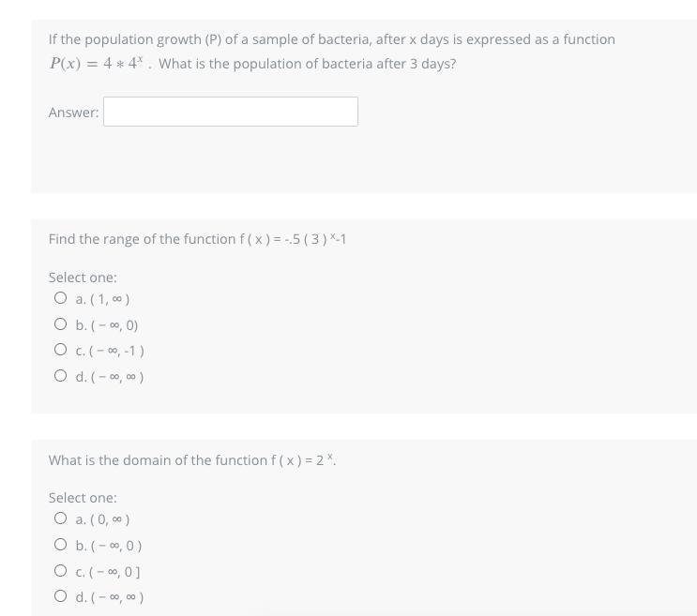Click the "(−∞, 0]" answer text label

coord(115,571)
